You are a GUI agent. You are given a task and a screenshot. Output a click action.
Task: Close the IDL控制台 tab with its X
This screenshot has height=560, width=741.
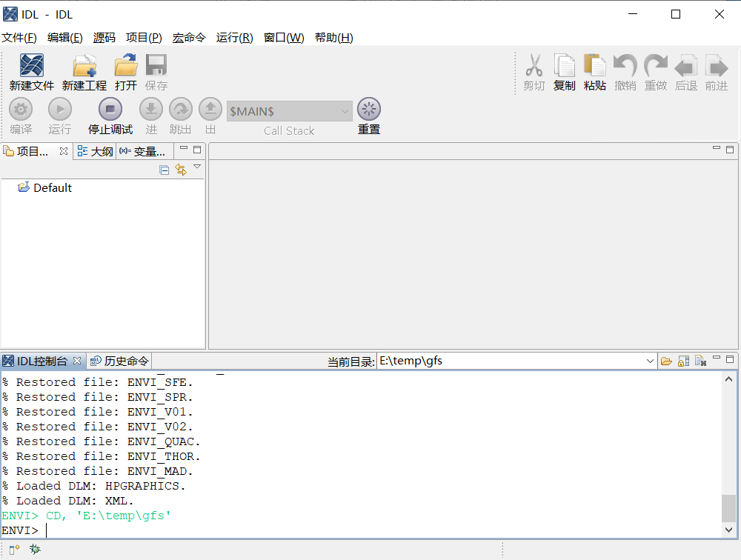[x=77, y=361]
